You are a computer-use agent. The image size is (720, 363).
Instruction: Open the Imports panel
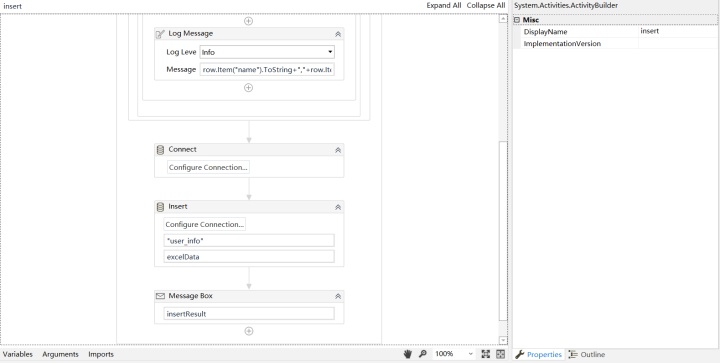click(101, 354)
